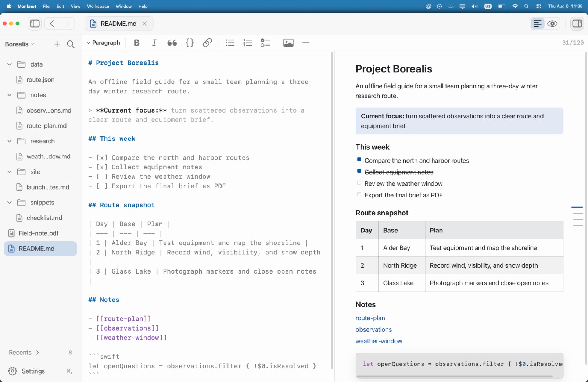The height and width of the screenshot is (382, 588).
Task: Collapse the snippets folder
Action: click(x=10, y=203)
